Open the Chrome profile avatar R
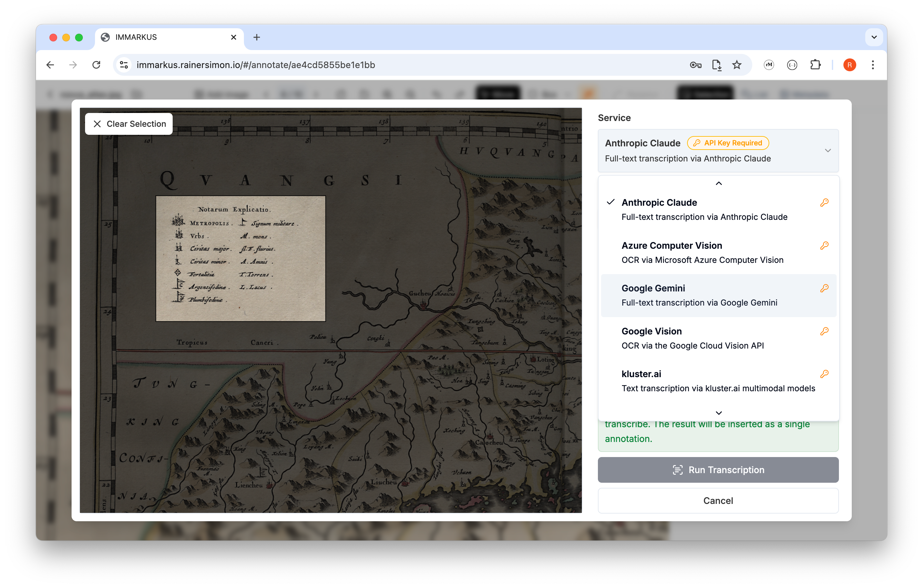 850,65
